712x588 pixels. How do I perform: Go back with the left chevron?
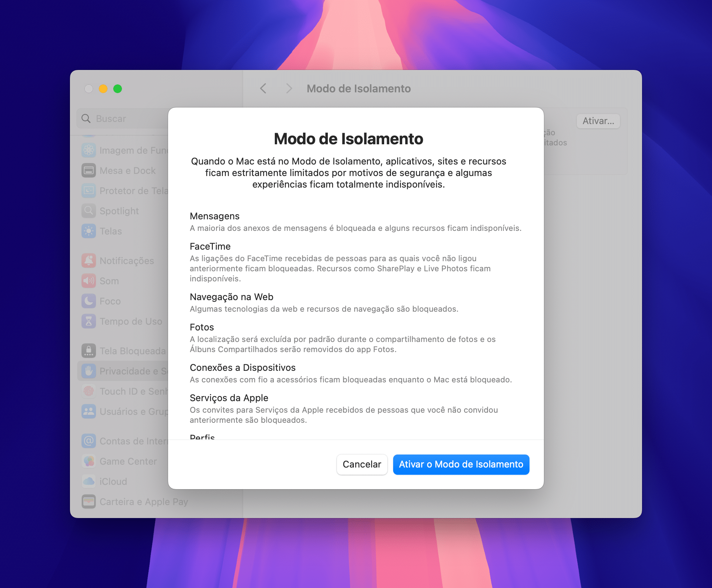tap(263, 88)
